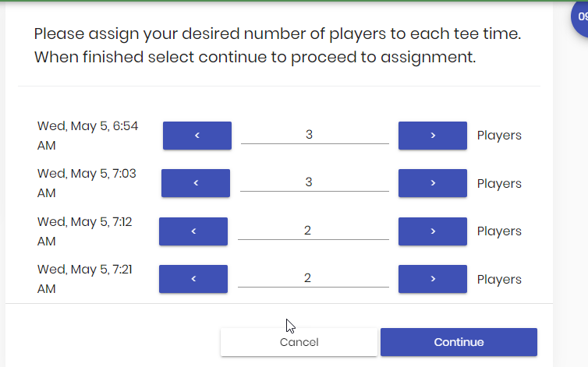The width and height of the screenshot is (588, 367).
Task: Click the player count field for 7:03 AM
Action: pyautogui.click(x=313, y=182)
